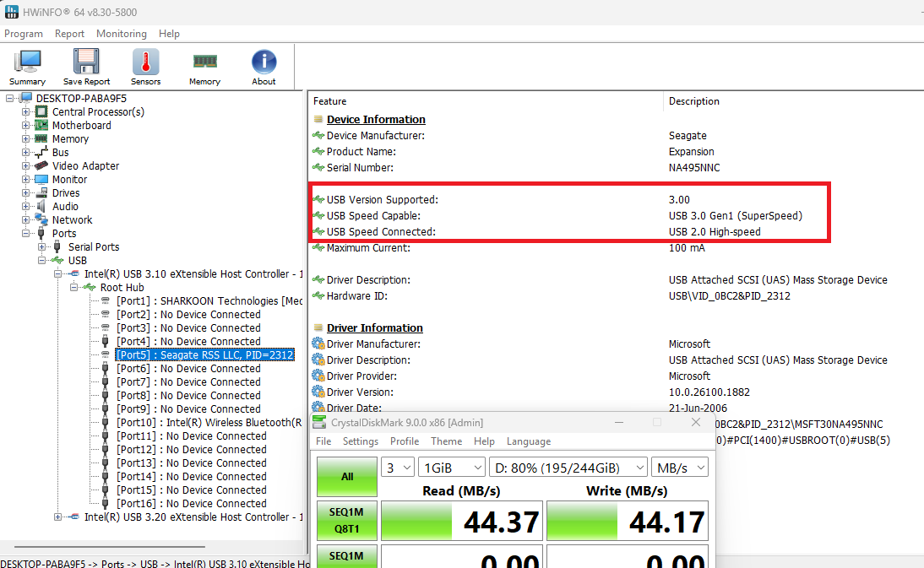This screenshot has width=924, height=568.
Task: Open the D: drive selection dropdown
Action: pyautogui.click(x=568, y=468)
